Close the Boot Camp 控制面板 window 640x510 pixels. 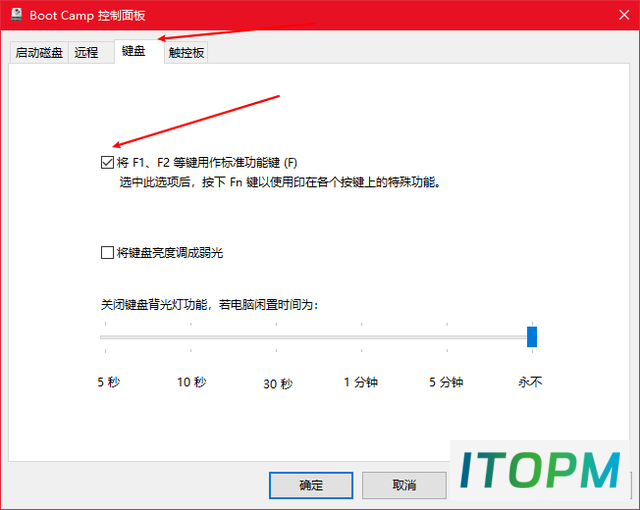[624, 15]
